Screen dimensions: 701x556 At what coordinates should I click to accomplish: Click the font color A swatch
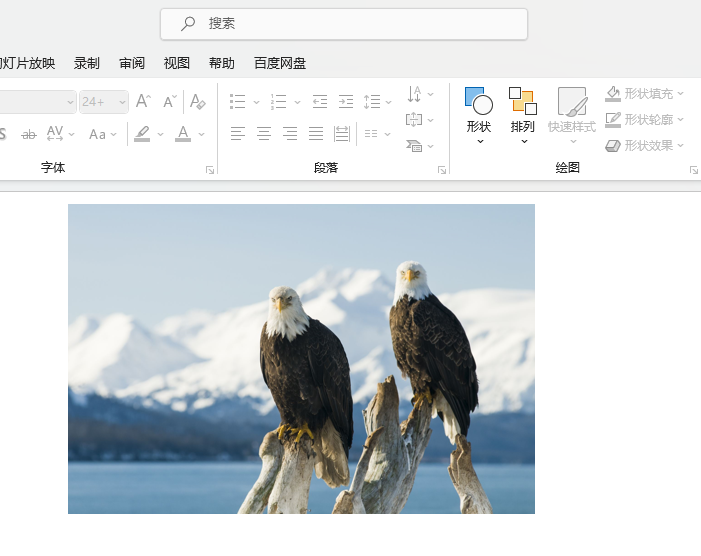point(182,134)
